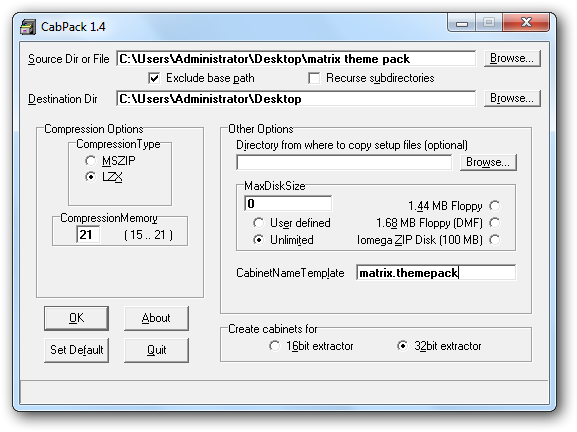The height and width of the screenshot is (432, 577).
Task: Browse for the Source Dir or File
Action: (512, 59)
